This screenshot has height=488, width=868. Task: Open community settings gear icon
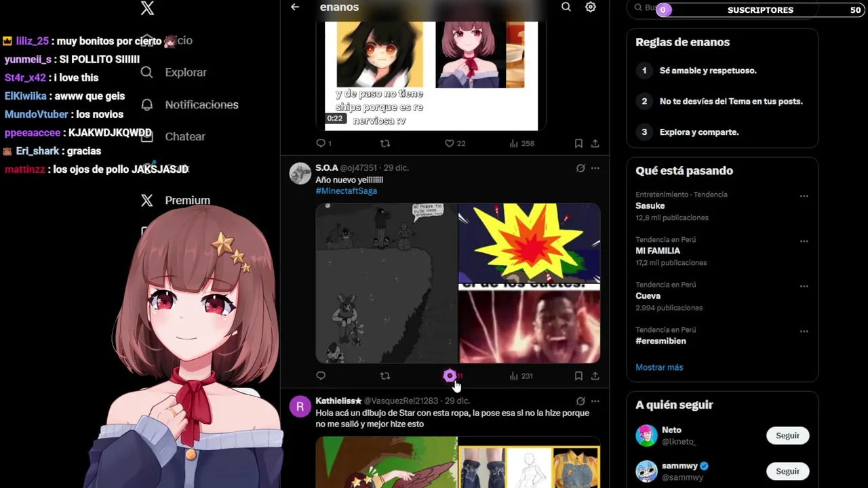coord(591,7)
